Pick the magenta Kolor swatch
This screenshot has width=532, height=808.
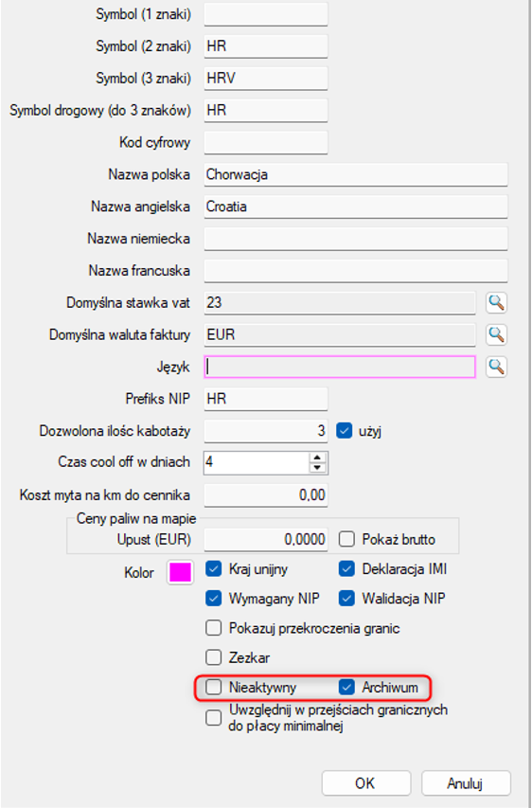tap(180, 572)
